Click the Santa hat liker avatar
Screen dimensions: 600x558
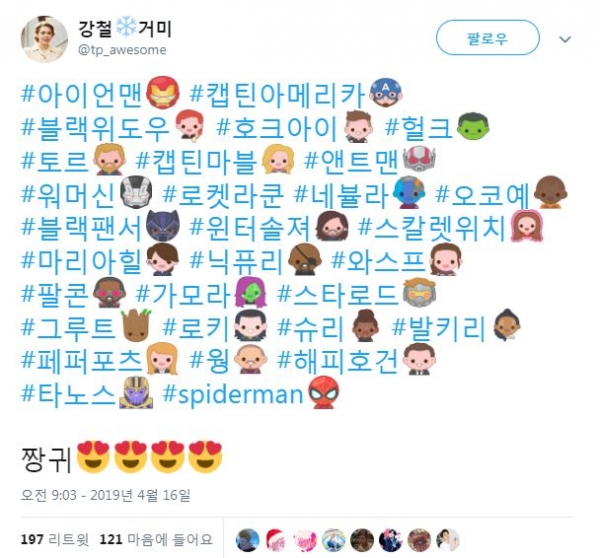point(276,540)
